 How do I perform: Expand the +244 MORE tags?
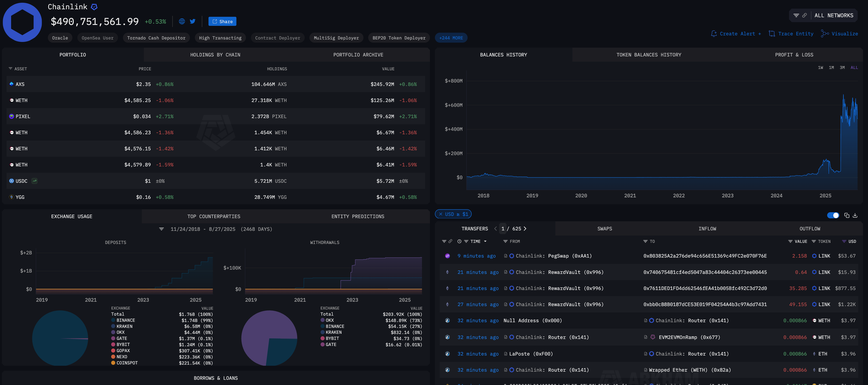pos(451,38)
